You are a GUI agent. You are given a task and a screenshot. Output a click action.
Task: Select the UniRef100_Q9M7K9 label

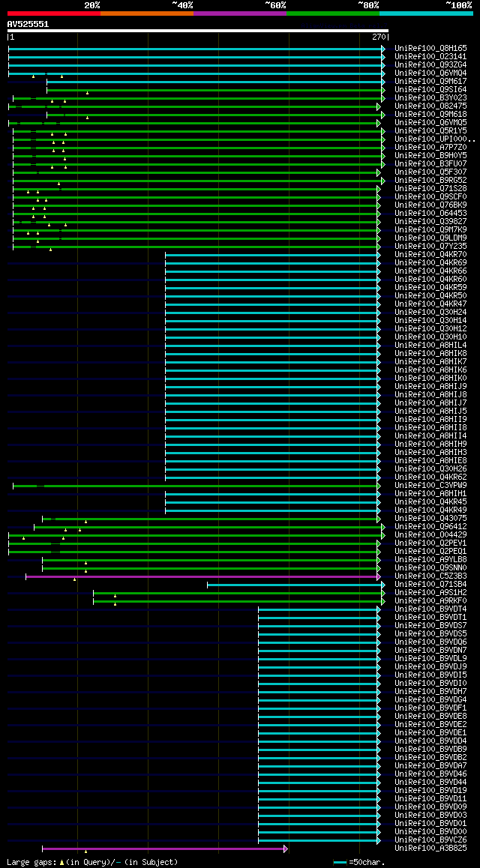pyautogui.click(x=430, y=230)
